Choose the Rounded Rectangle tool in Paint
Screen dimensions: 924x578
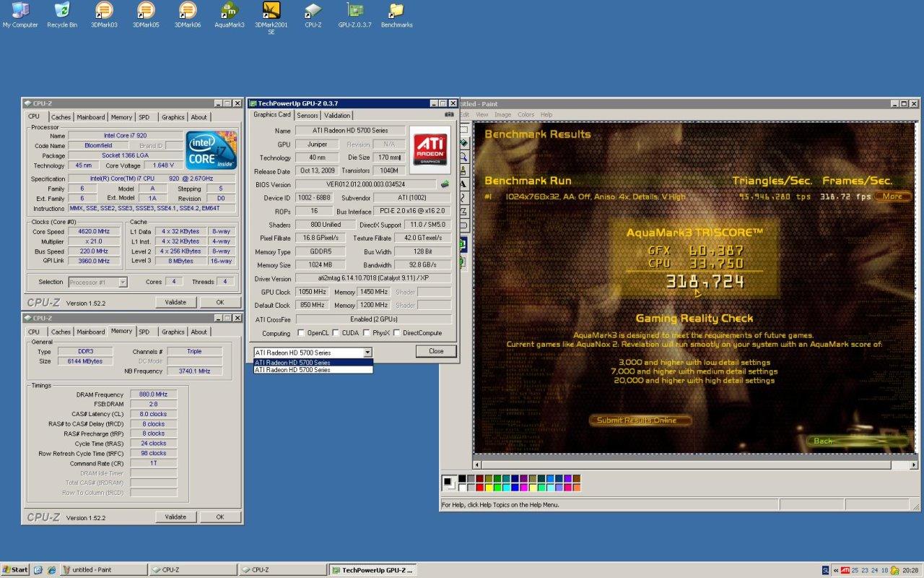(x=465, y=225)
